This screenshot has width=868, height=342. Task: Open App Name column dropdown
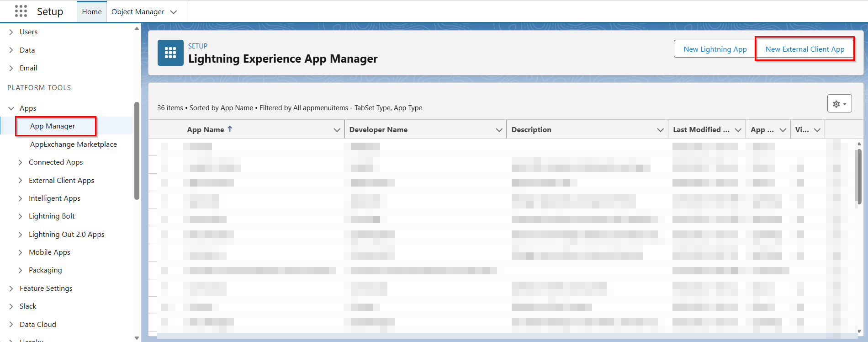coord(337,130)
